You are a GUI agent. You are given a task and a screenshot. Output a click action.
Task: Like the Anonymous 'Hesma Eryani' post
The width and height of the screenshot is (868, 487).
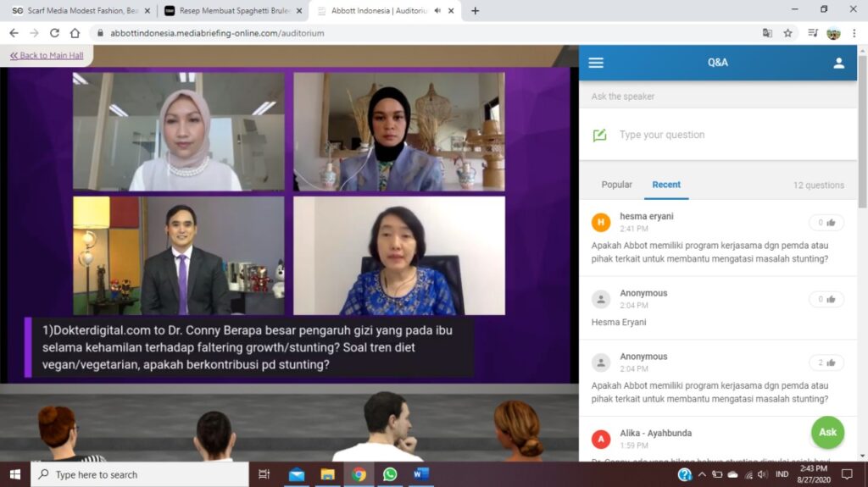click(x=826, y=299)
